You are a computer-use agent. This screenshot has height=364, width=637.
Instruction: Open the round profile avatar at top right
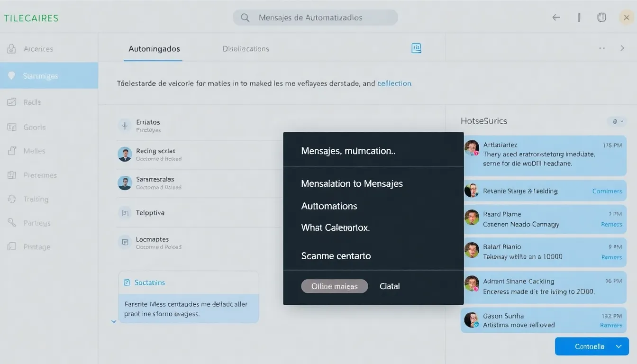[x=627, y=18]
